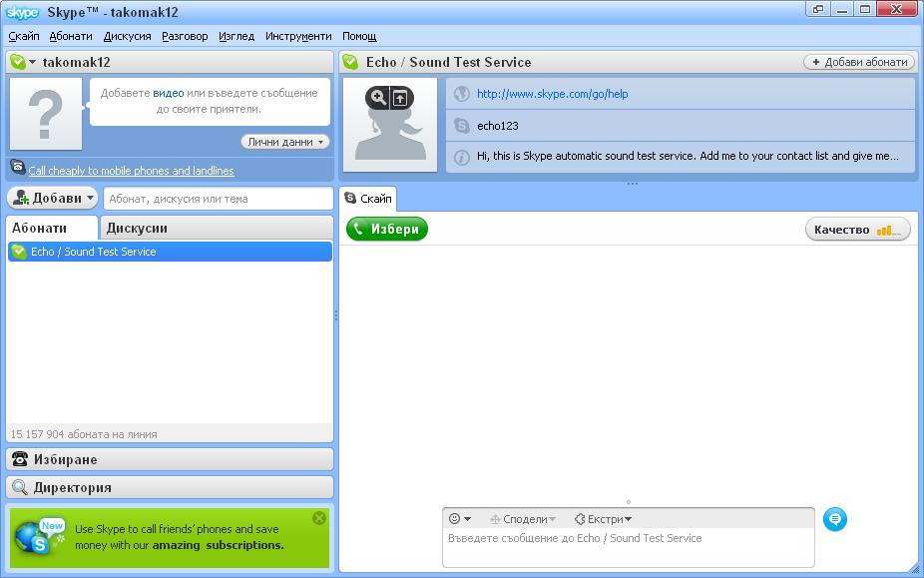
Task: Open the Изглед menu
Action: click(x=236, y=36)
